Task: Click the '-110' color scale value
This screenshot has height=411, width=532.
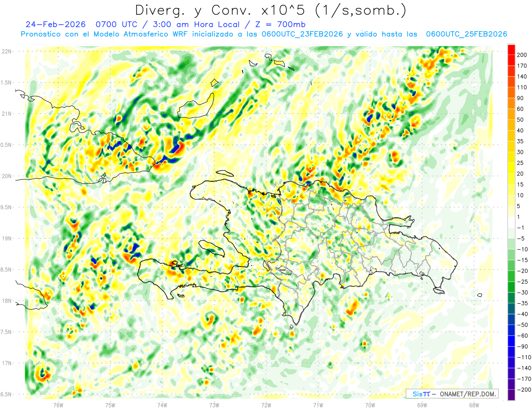Action: 524,357
